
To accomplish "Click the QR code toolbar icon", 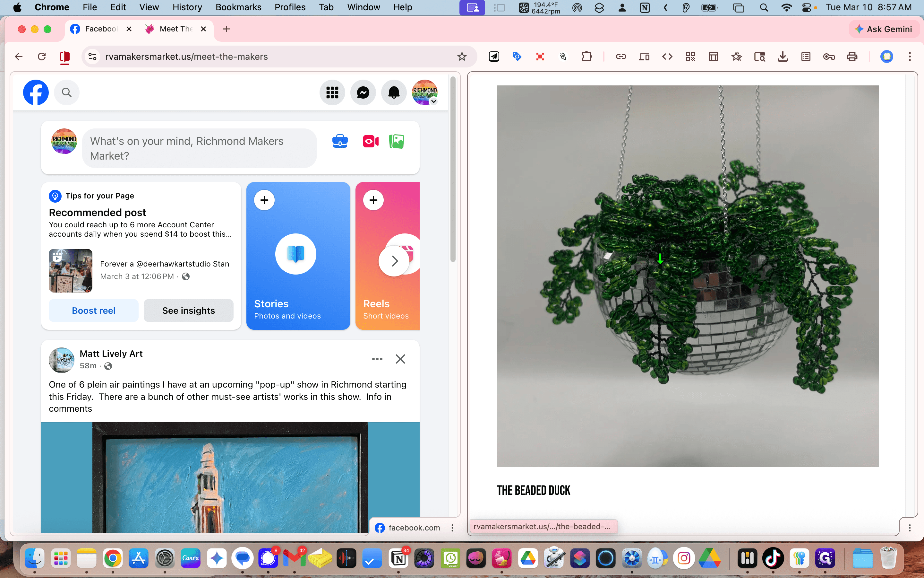I will click(x=690, y=57).
